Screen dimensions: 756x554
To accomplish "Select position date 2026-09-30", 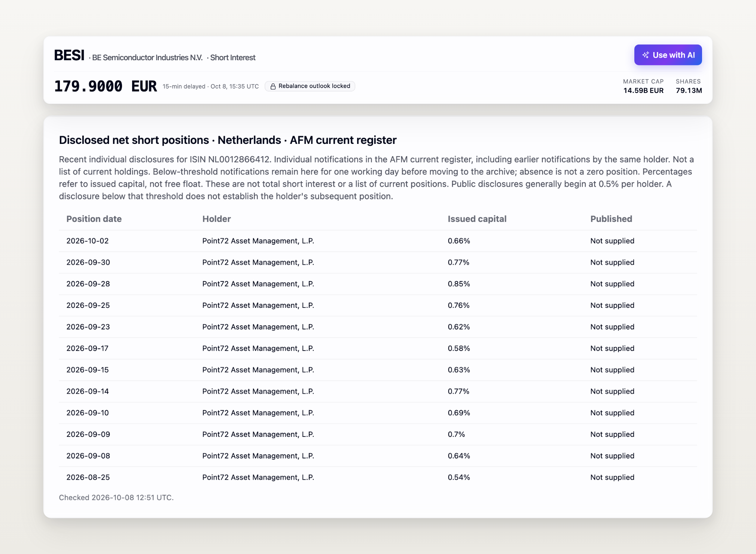I will coord(88,262).
